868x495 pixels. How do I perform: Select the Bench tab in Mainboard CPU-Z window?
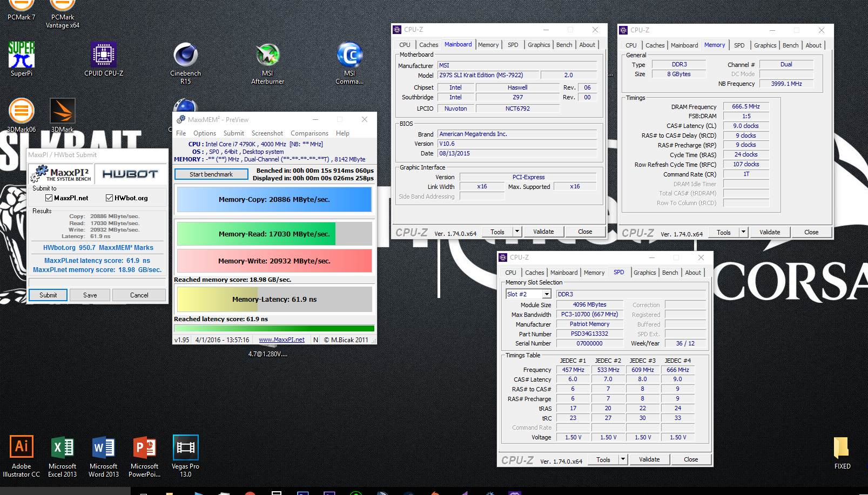[x=564, y=45]
